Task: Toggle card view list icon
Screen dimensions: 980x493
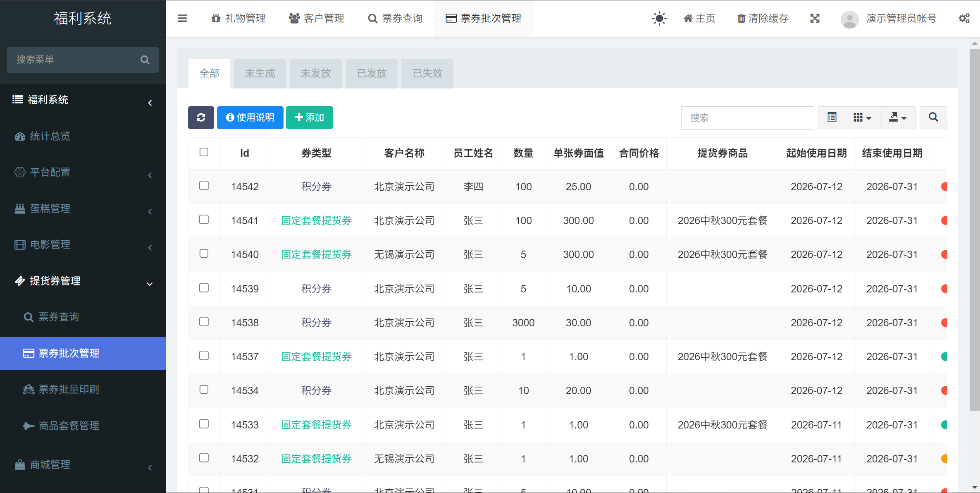Action: (832, 117)
